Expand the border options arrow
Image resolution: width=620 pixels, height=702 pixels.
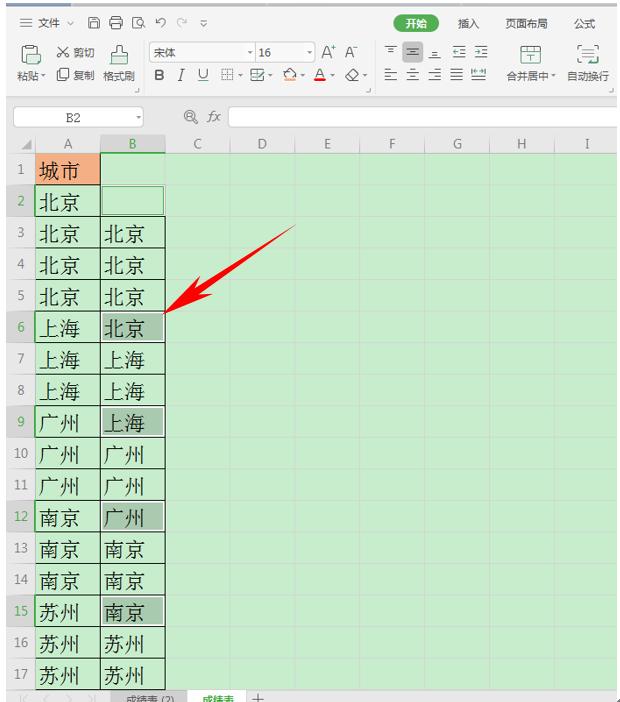tap(240, 75)
